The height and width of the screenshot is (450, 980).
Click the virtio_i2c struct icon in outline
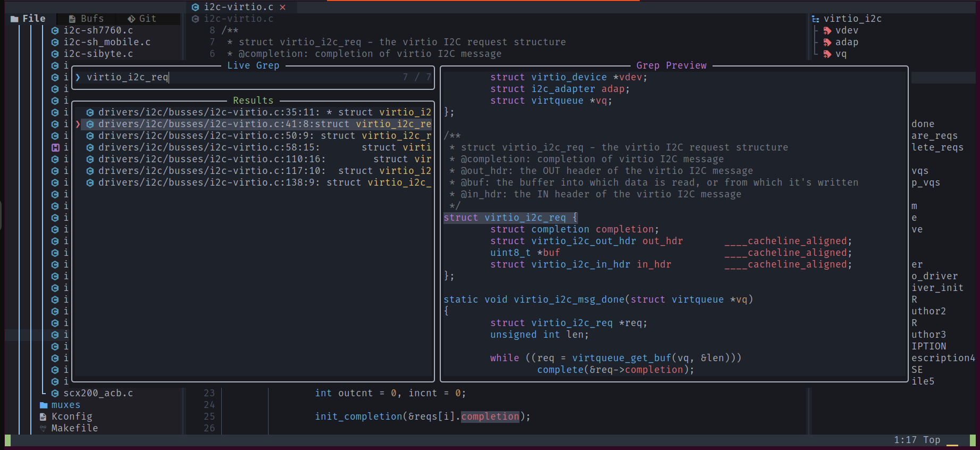[x=815, y=19]
